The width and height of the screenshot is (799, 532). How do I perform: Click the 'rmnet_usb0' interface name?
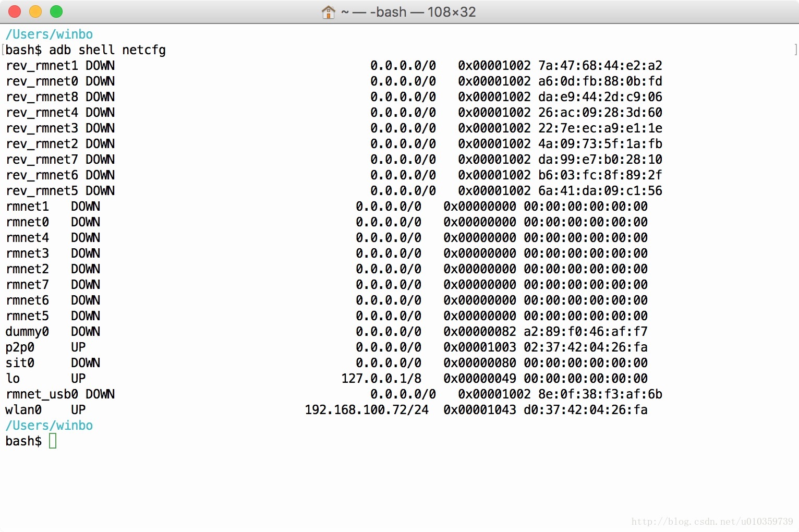tap(42, 394)
